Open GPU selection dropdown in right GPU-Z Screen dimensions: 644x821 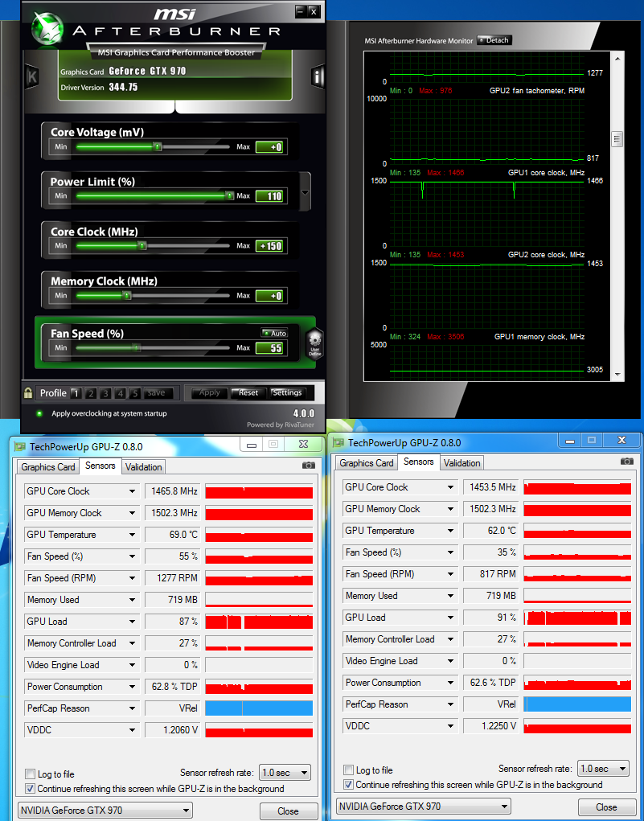click(423, 806)
